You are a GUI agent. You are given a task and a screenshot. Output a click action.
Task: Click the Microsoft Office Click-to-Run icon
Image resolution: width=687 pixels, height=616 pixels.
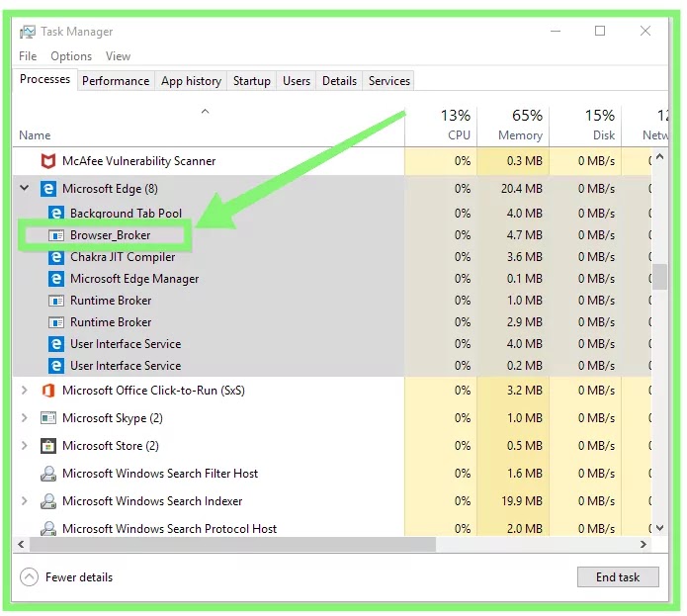point(48,391)
